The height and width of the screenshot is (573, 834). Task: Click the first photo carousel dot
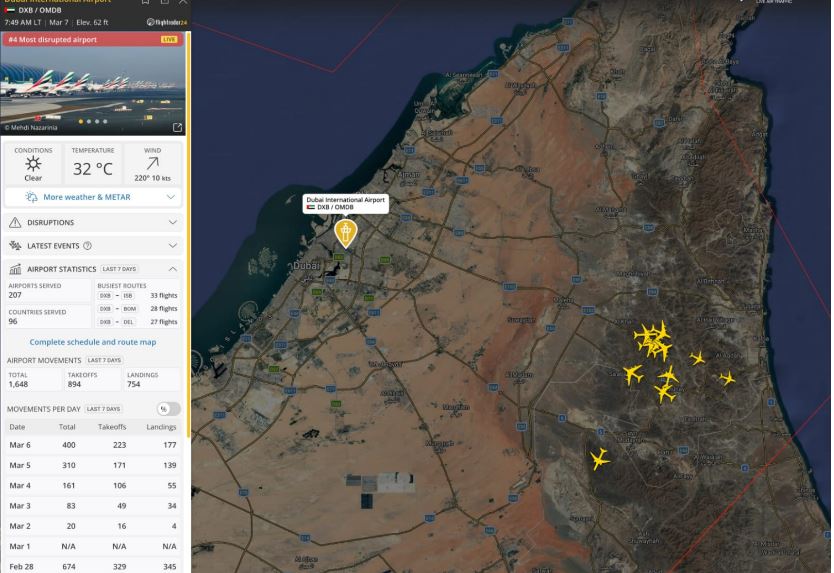[x=82, y=122]
